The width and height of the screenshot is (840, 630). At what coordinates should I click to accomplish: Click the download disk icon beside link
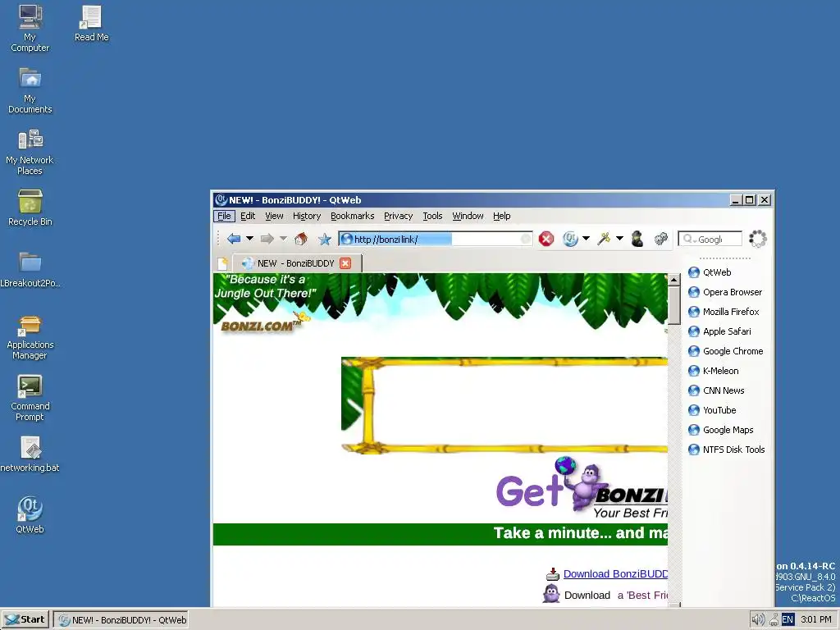point(553,574)
